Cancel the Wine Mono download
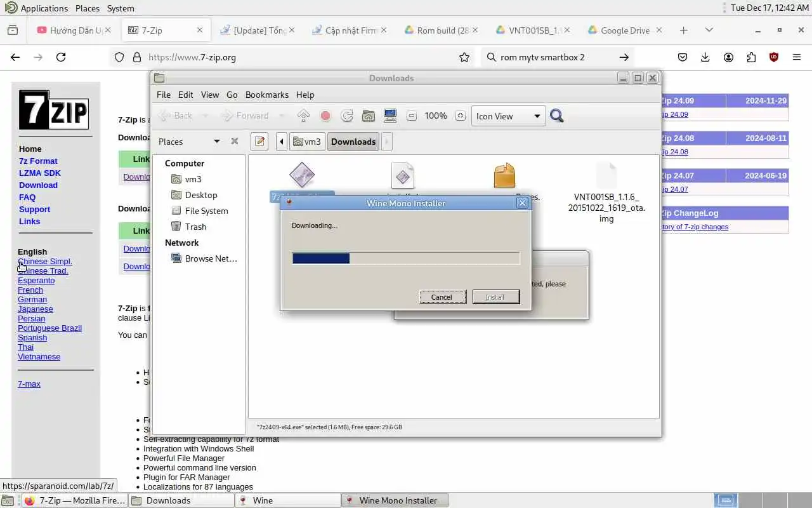This screenshot has width=812, height=508. click(x=442, y=297)
